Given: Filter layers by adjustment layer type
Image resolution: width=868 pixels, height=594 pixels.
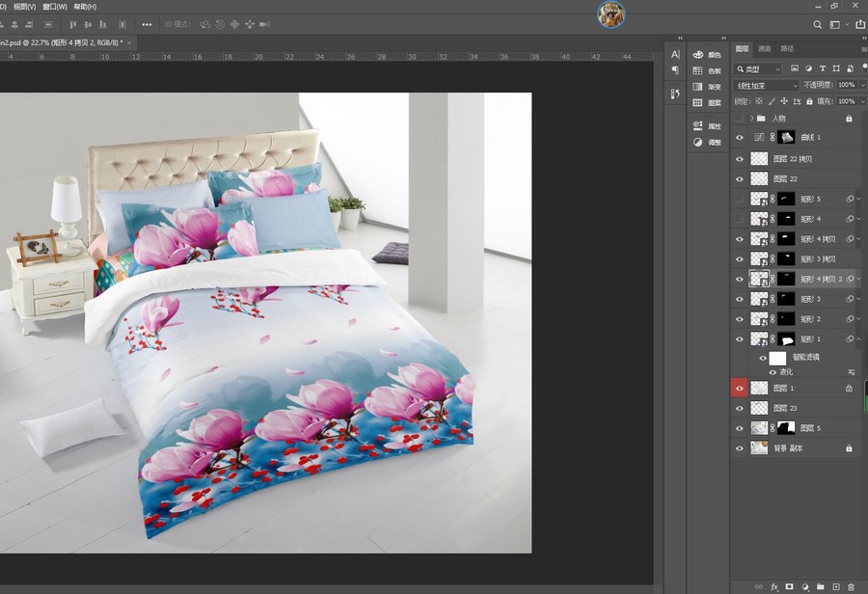Looking at the screenshot, I should [x=808, y=68].
